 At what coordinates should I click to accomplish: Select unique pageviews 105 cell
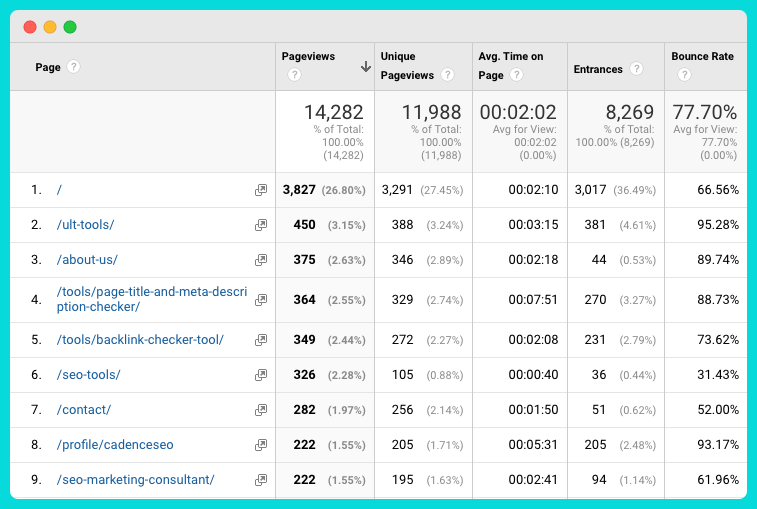(402, 374)
